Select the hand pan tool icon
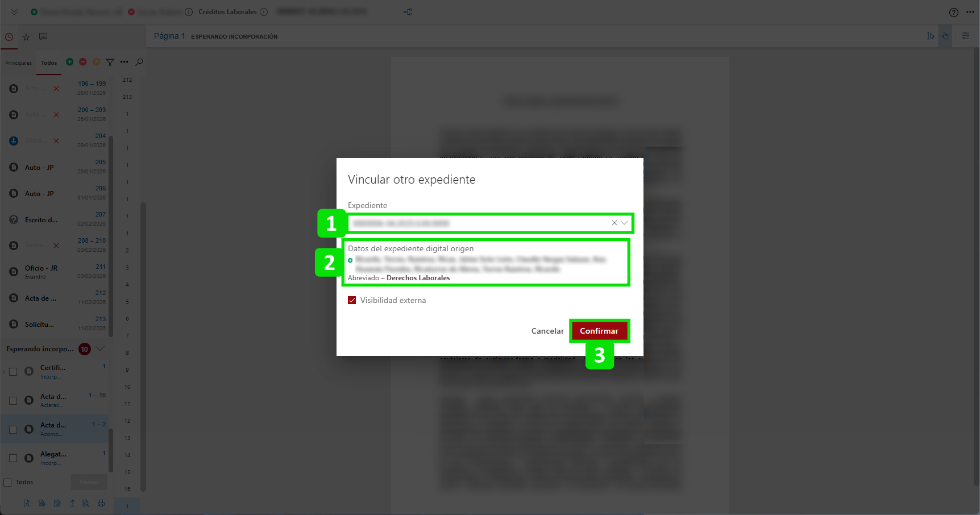 coord(945,36)
